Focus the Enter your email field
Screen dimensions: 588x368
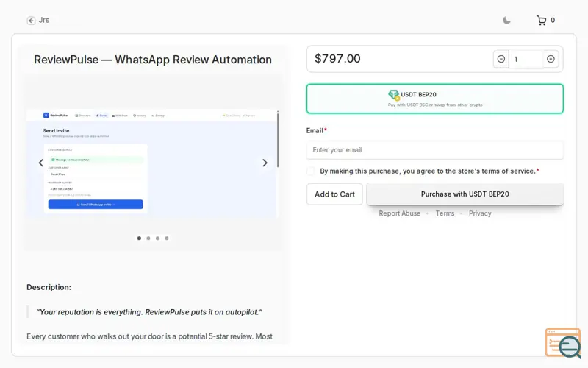pyautogui.click(x=434, y=150)
